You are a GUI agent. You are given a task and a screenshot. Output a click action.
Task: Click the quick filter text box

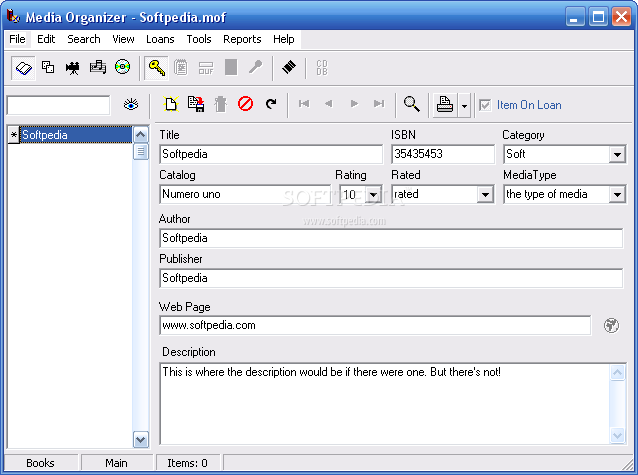pos(58,105)
